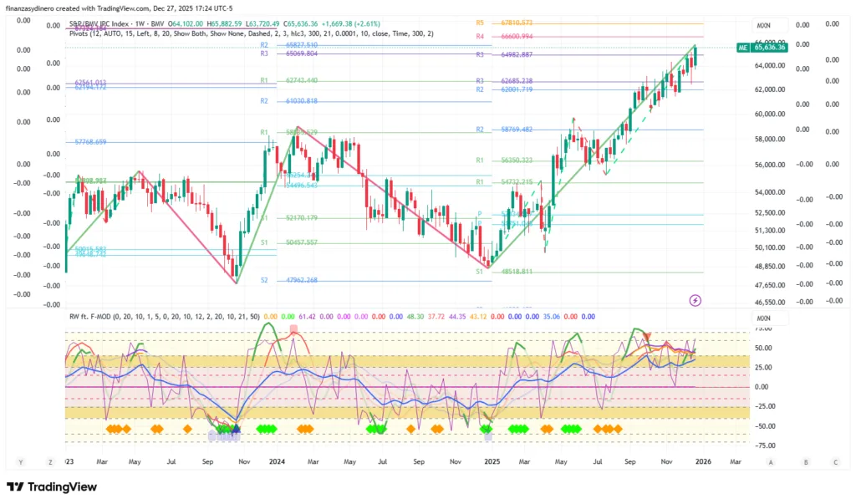
Task: Click the C label below right scale
Action: click(x=835, y=461)
